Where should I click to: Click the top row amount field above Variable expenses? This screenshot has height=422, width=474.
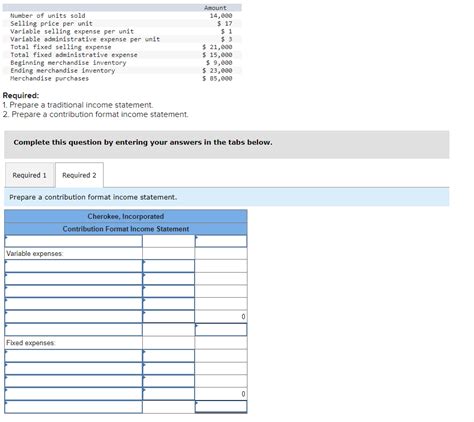[x=221, y=241]
